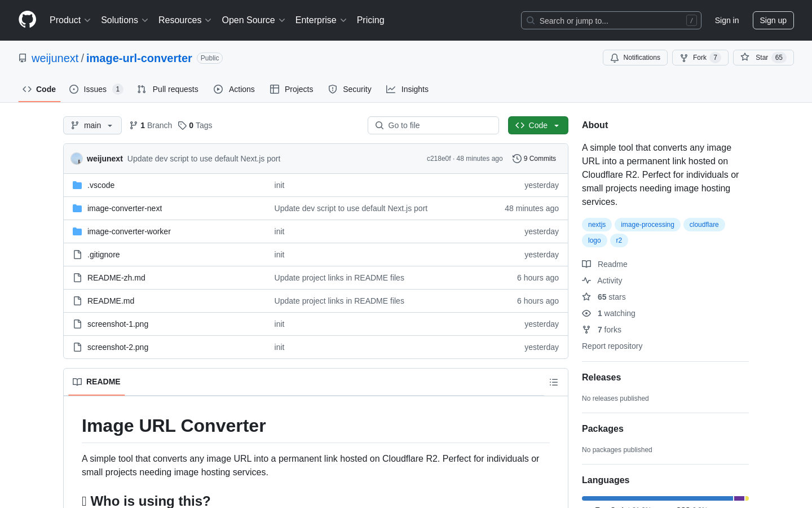The image size is (812, 508).
Task: Expand the Resources menu
Action: (185, 20)
